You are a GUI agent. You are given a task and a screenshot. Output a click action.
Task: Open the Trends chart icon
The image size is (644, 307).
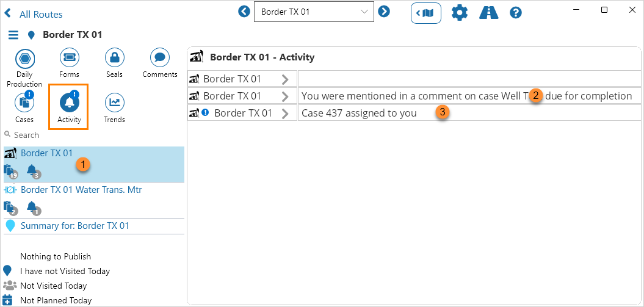click(114, 103)
